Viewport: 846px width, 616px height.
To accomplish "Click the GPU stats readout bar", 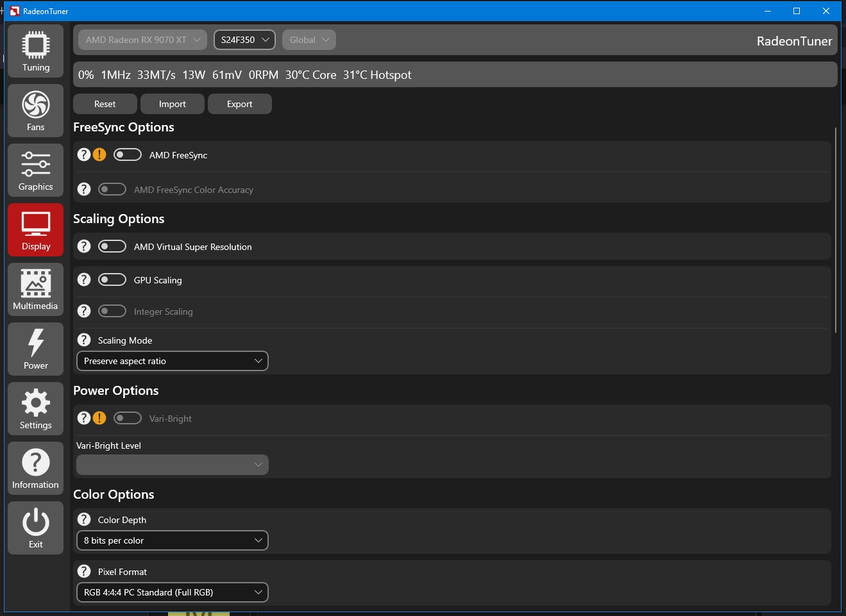I will [455, 74].
